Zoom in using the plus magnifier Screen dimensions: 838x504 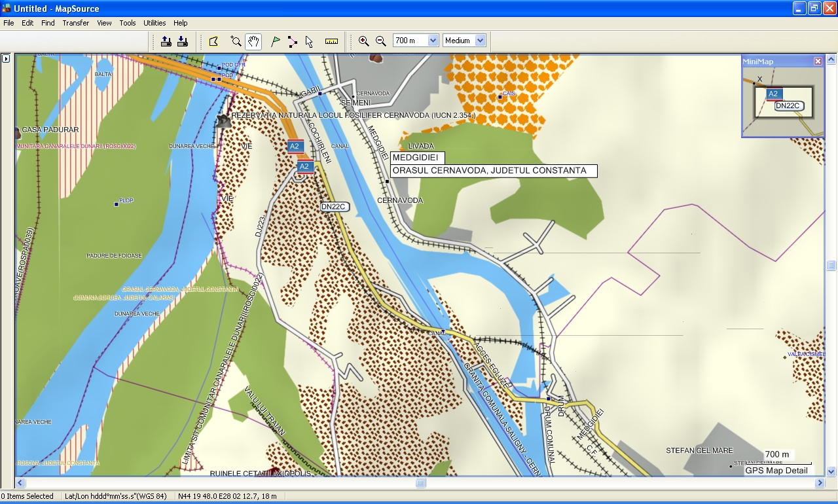click(x=364, y=41)
